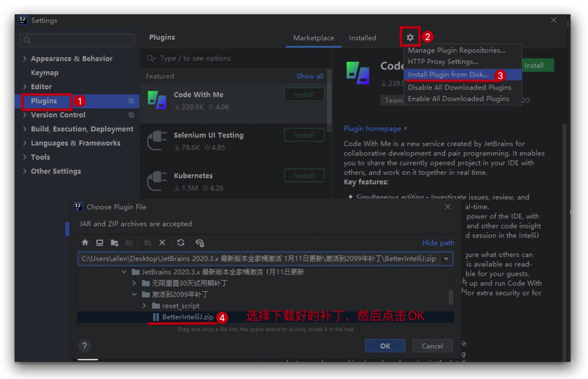Expand the Other Settings node

point(25,171)
